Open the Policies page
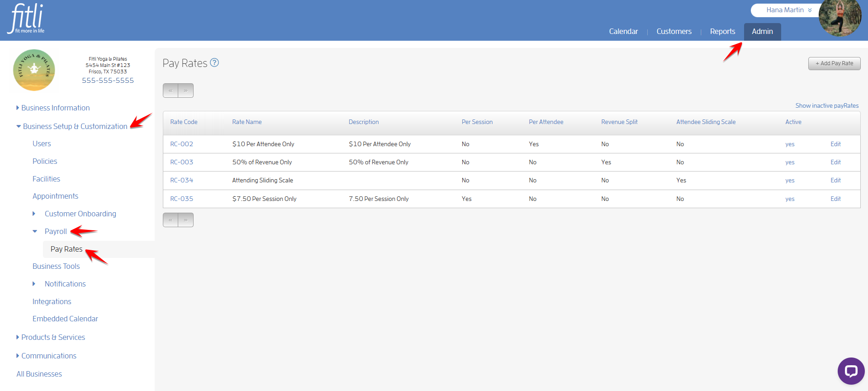The width and height of the screenshot is (868, 391). [x=45, y=161]
